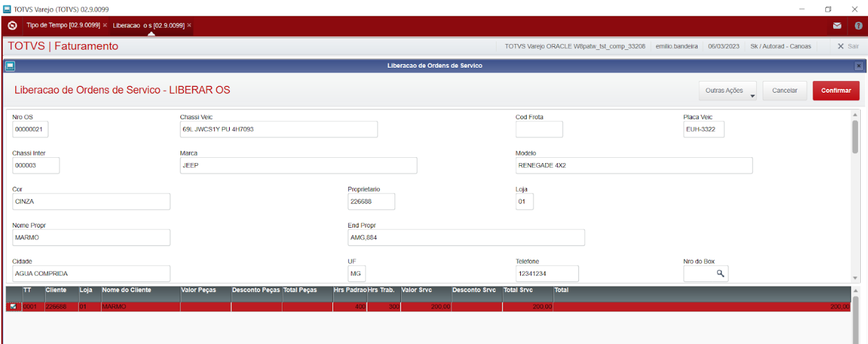
Task: Click the Proprietario field 226688
Action: (371, 201)
